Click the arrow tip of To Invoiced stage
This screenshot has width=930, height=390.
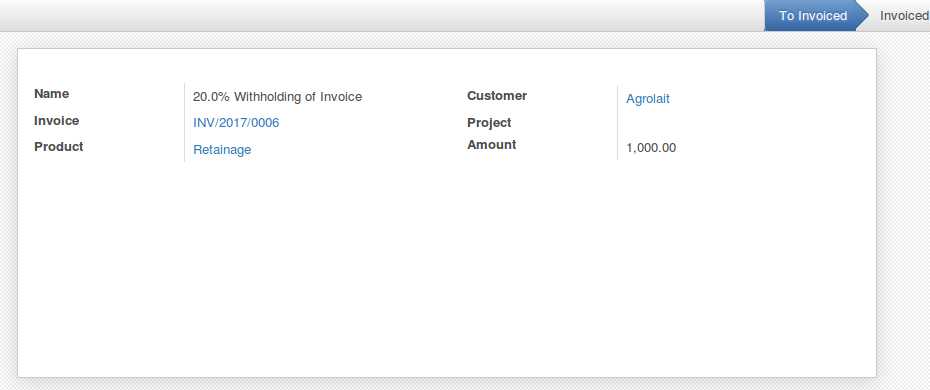(862, 16)
